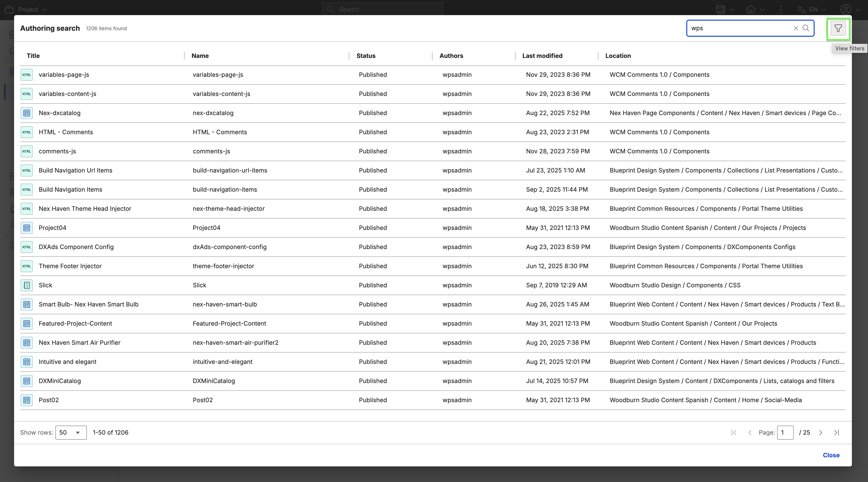868x482 pixels.
Task: Go to next page arrow
Action: [x=820, y=432]
